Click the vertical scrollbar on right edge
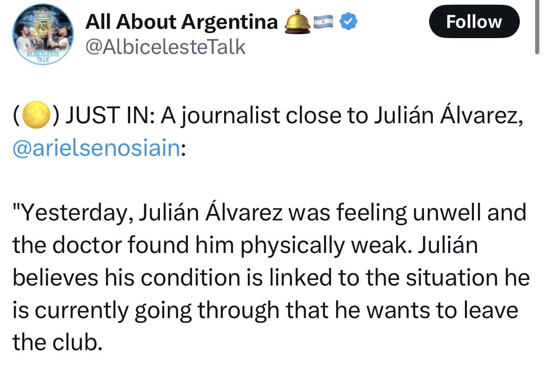 pyautogui.click(x=537, y=28)
